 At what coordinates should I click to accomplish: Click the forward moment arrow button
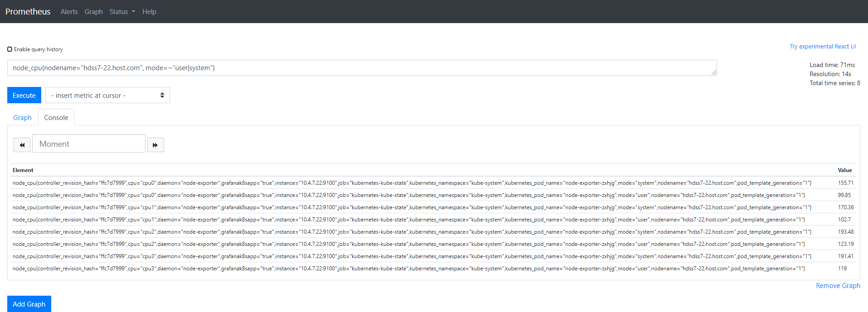point(155,145)
